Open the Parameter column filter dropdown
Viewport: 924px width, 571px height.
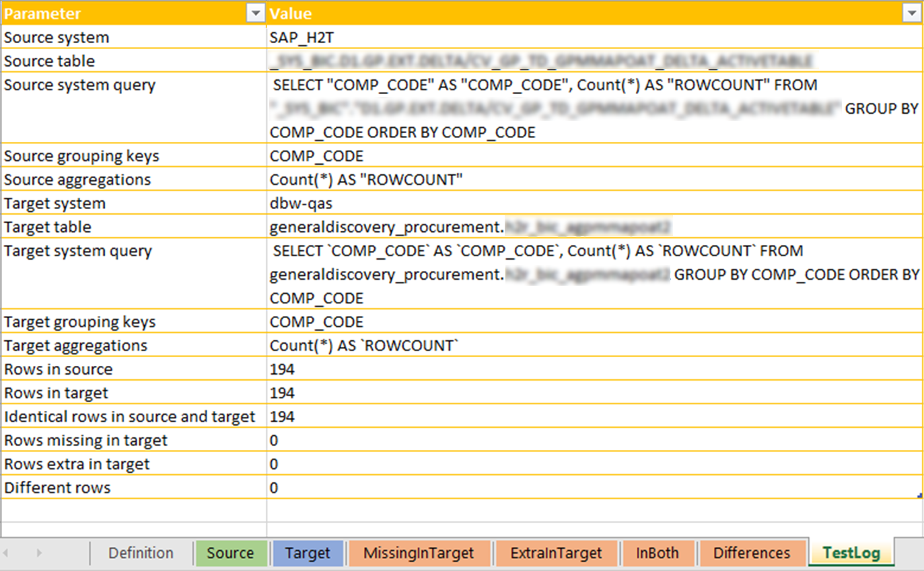point(256,13)
